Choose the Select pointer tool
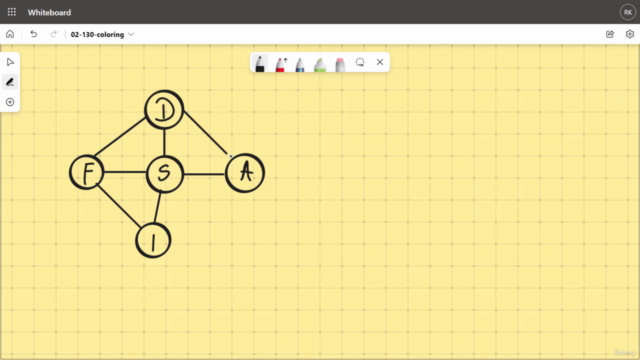Viewport: 640px width, 360px height. tap(10, 62)
